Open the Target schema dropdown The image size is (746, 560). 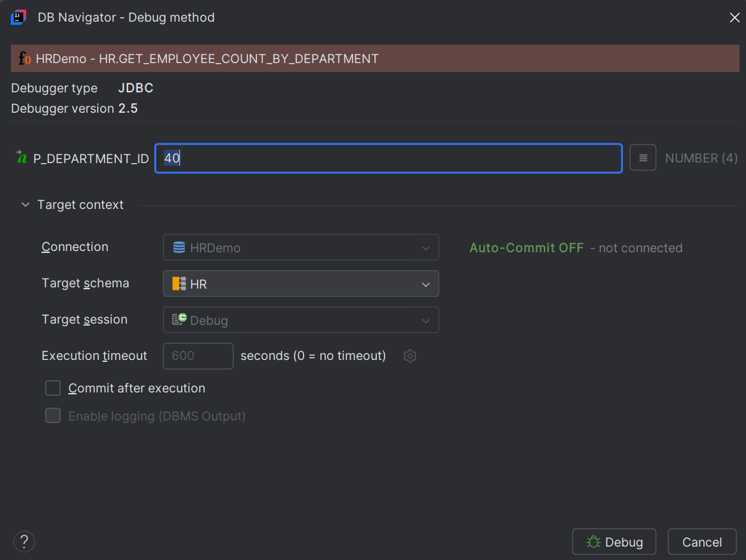pos(425,284)
